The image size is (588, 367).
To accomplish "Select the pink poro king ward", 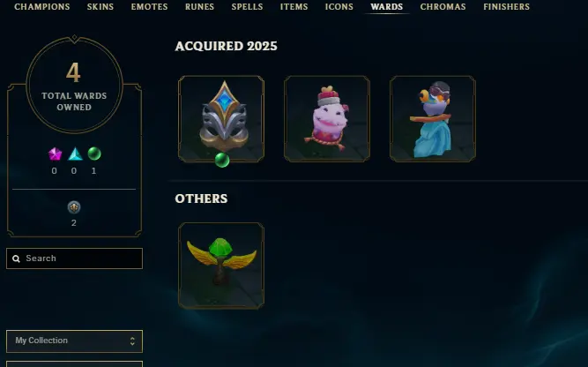I will pyautogui.click(x=327, y=118).
